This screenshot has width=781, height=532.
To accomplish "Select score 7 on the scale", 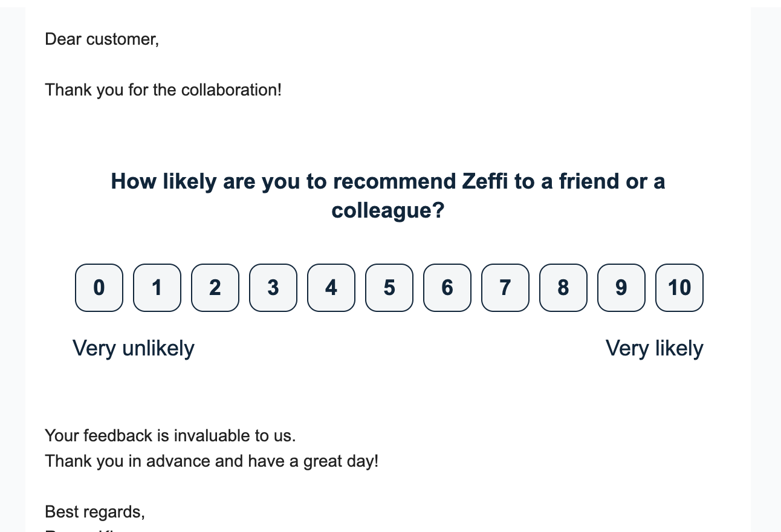I will pos(505,288).
